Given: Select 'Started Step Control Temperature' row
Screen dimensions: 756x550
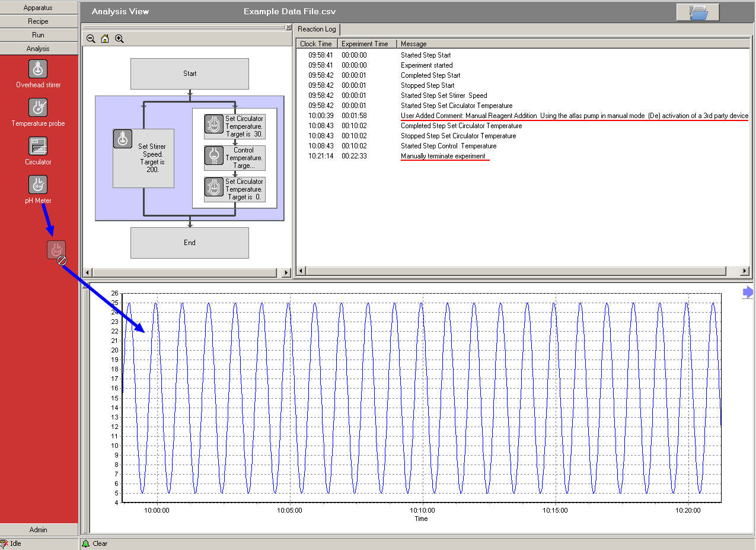Looking at the screenshot, I should 523,146.
